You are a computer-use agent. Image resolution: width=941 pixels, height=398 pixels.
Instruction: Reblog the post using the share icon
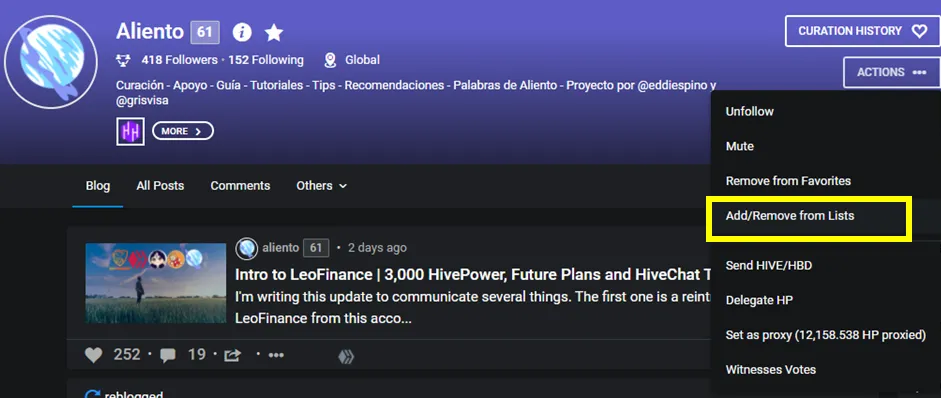pos(232,355)
